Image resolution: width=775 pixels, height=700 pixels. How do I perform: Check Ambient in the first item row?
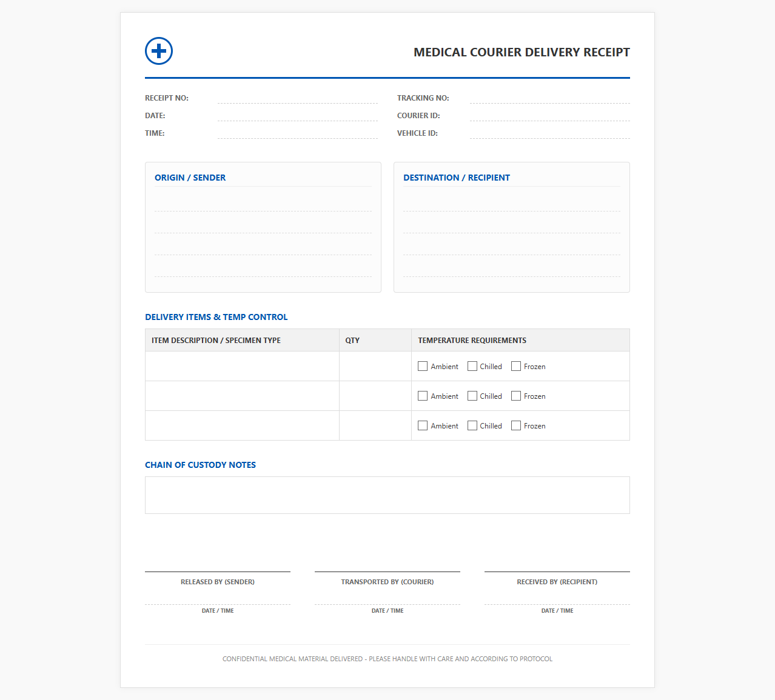tap(423, 366)
